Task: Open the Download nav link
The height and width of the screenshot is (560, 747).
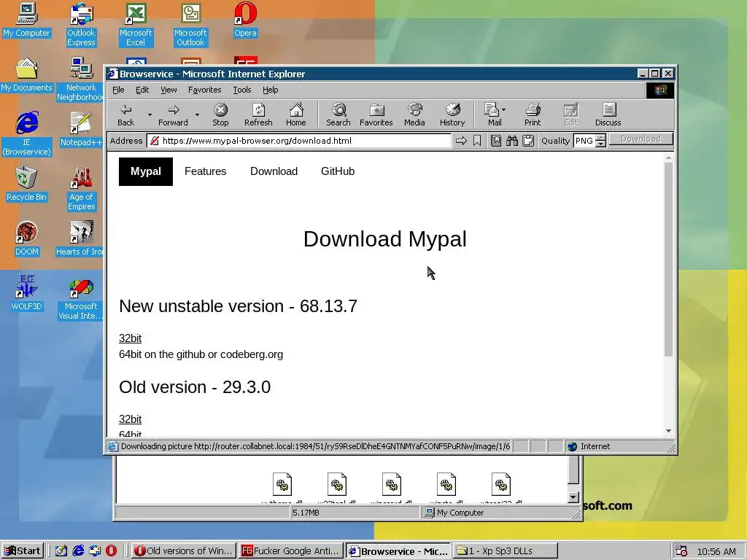Action: tap(274, 171)
